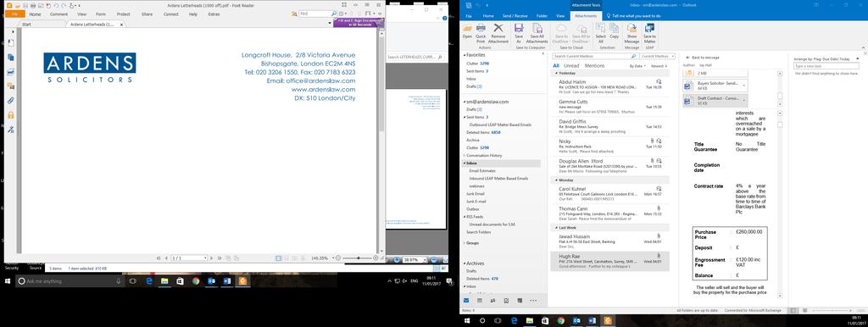Collapse the Favorites folder section

pyautogui.click(x=464, y=55)
